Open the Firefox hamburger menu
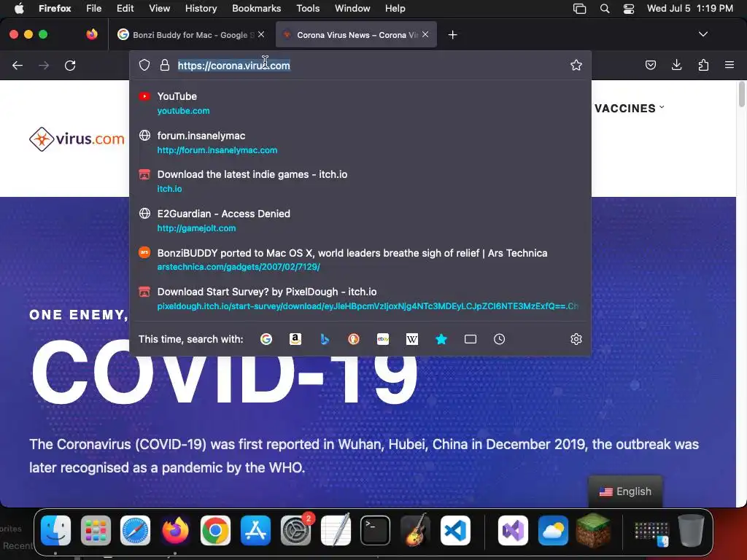The height and width of the screenshot is (560, 747). [x=729, y=65]
